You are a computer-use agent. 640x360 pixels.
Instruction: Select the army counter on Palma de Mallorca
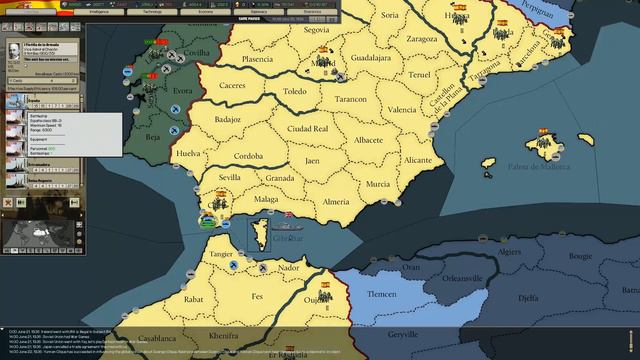[543, 143]
